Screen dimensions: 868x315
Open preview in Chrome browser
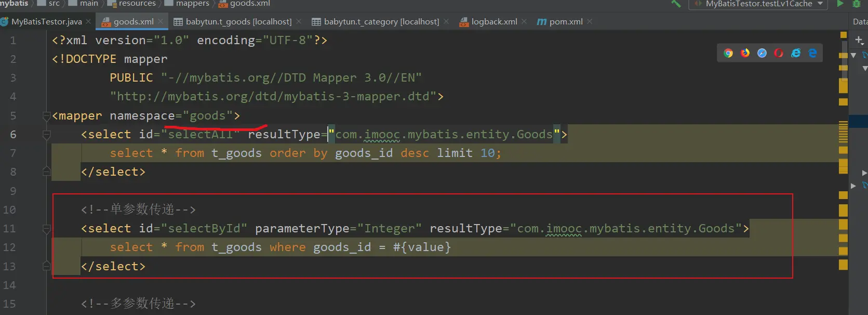click(728, 53)
